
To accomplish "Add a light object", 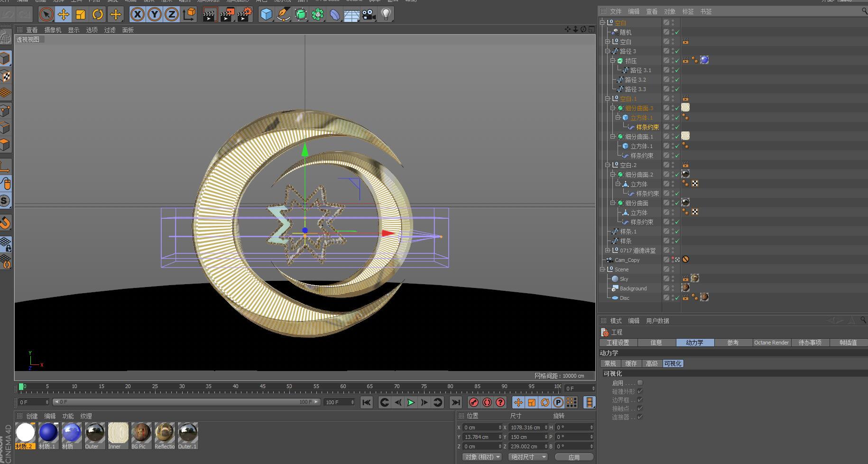I will pos(386,15).
